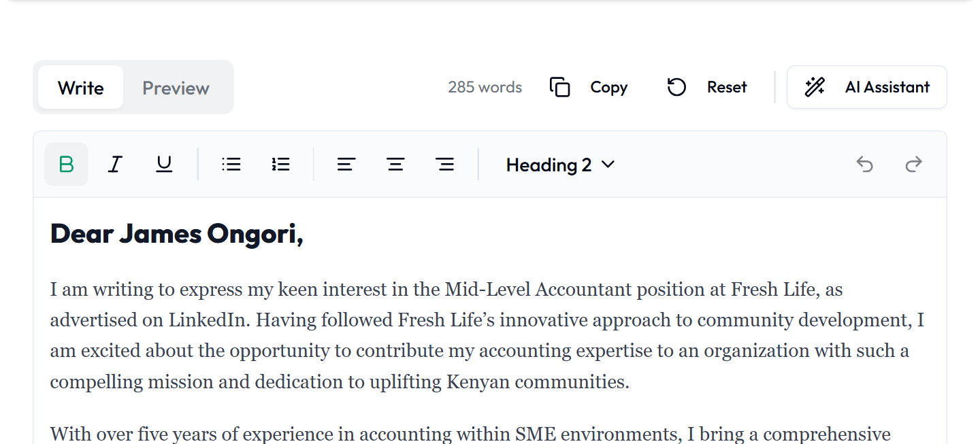This screenshot has height=444, width=980.
Task: Click the Reset text label
Action: (727, 87)
